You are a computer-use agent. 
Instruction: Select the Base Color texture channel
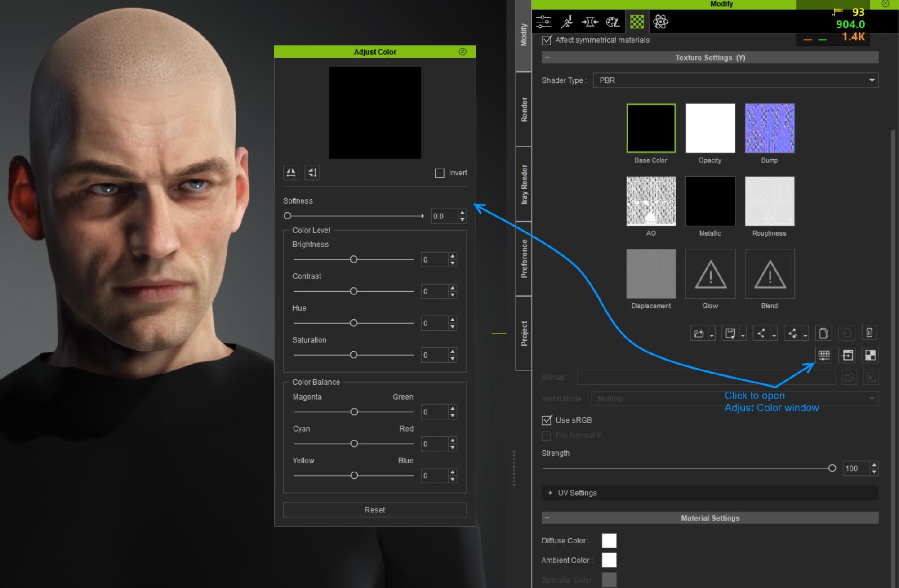(651, 129)
